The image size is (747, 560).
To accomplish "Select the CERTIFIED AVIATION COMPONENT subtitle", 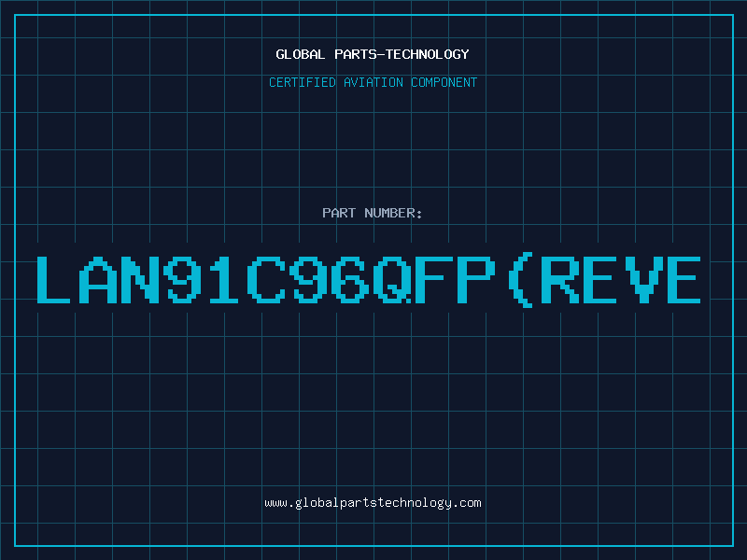I will pyautogui.click(x=373, y=82).
